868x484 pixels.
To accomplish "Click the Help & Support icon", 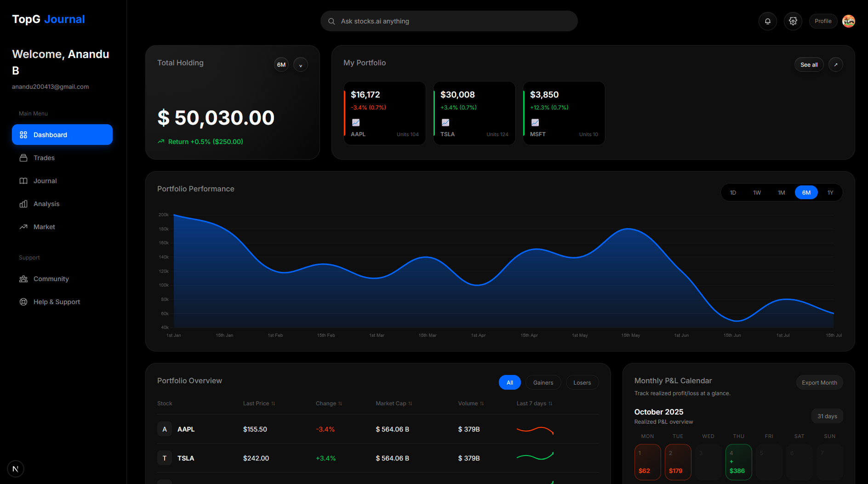I will coord(24,301).
